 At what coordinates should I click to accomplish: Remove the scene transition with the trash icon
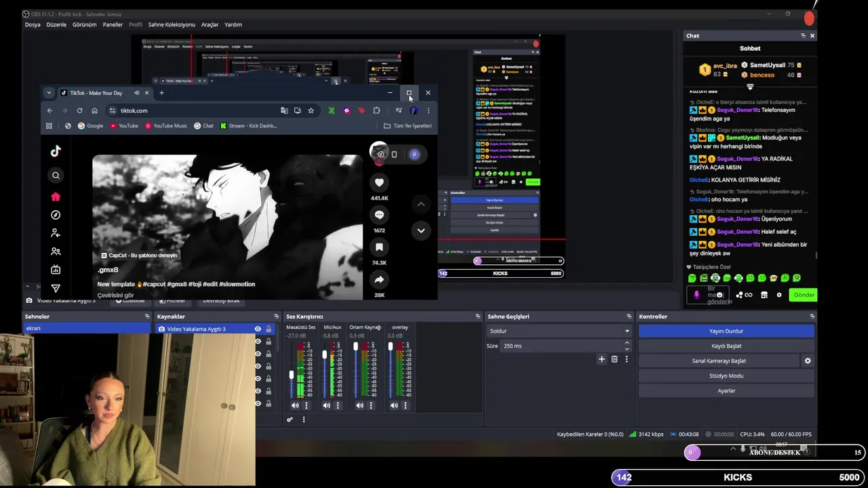pos(614,359)
